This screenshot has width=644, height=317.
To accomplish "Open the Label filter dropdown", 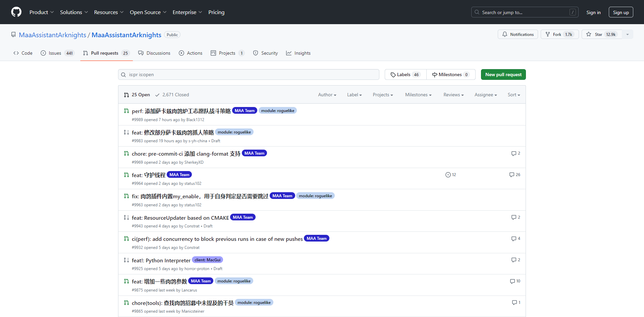I will pyautogui.click(x=355, y=95).
